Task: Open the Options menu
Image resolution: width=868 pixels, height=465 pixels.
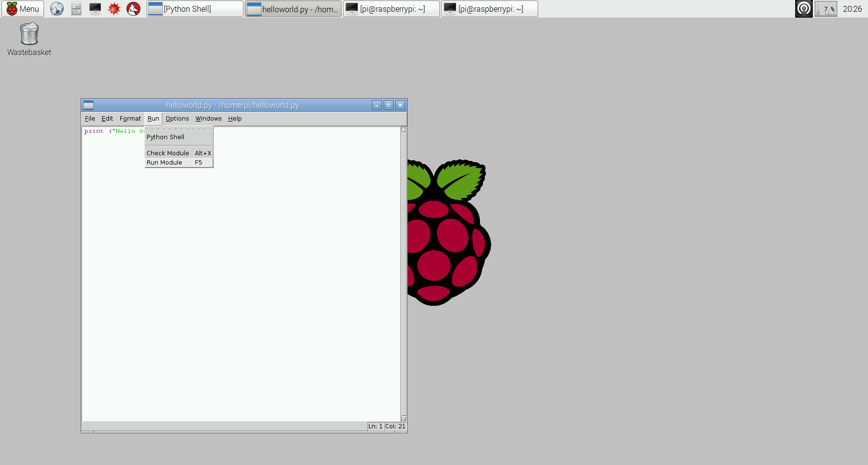Action: (x=177, y=119)
